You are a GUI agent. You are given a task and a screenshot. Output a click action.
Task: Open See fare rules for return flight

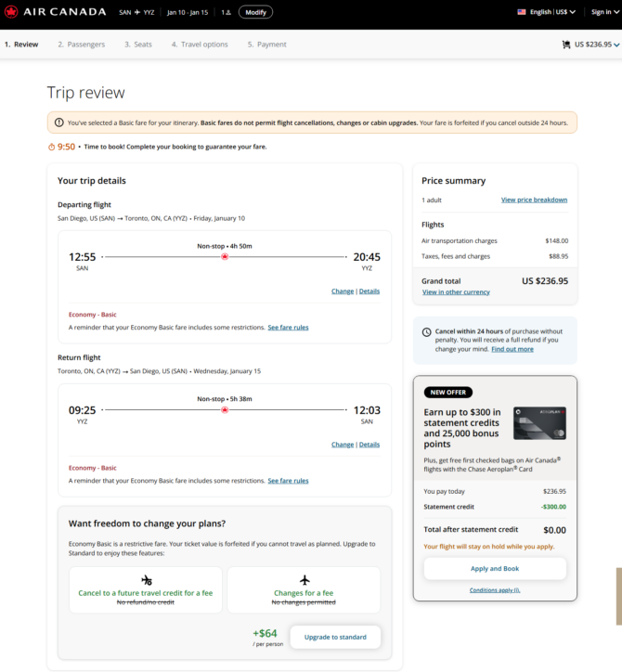coord(288,481)
